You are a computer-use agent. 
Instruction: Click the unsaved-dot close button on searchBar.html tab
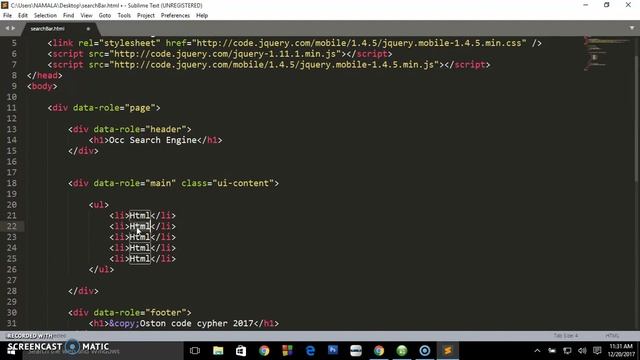(x=88, y=29)
